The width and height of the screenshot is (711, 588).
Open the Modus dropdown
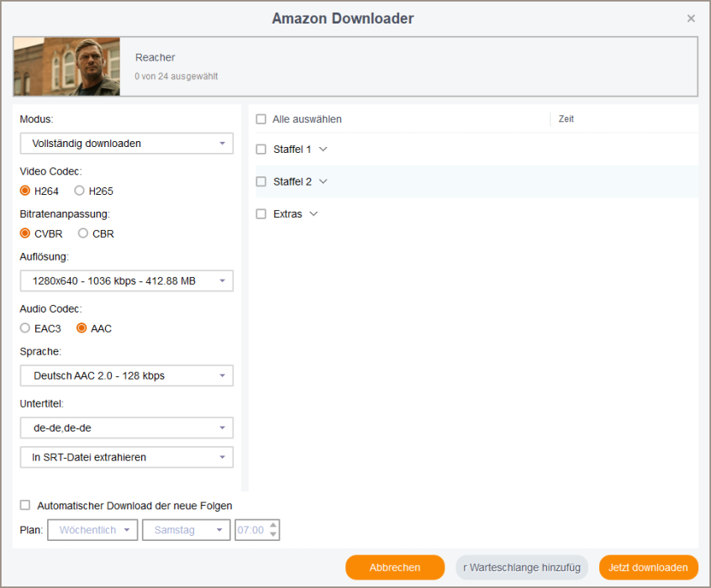pos(126,144)
